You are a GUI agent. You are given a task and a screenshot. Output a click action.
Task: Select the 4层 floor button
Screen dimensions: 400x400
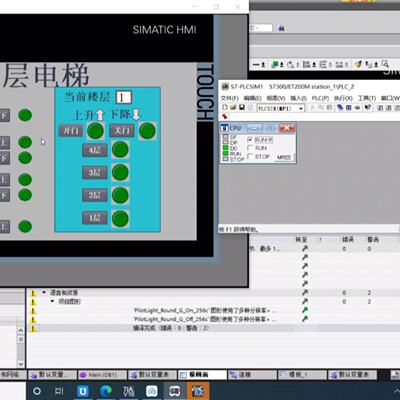[x=95, y=150]
